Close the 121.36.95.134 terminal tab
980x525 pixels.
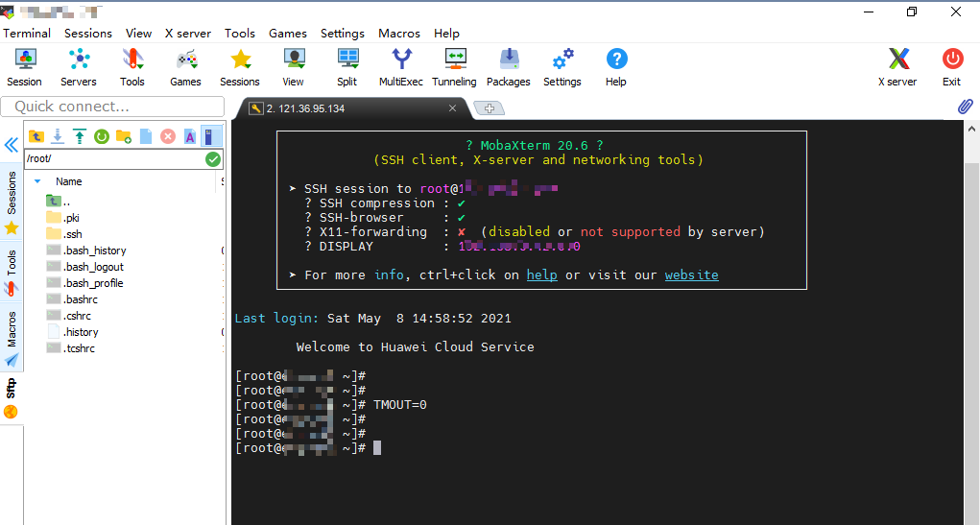click(453, 108)
